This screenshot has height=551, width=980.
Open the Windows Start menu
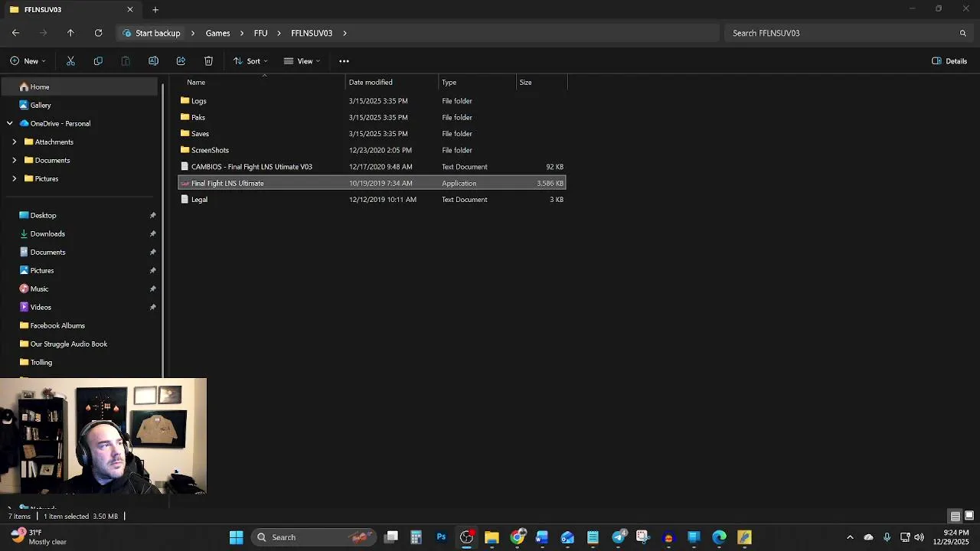[236, 537]
